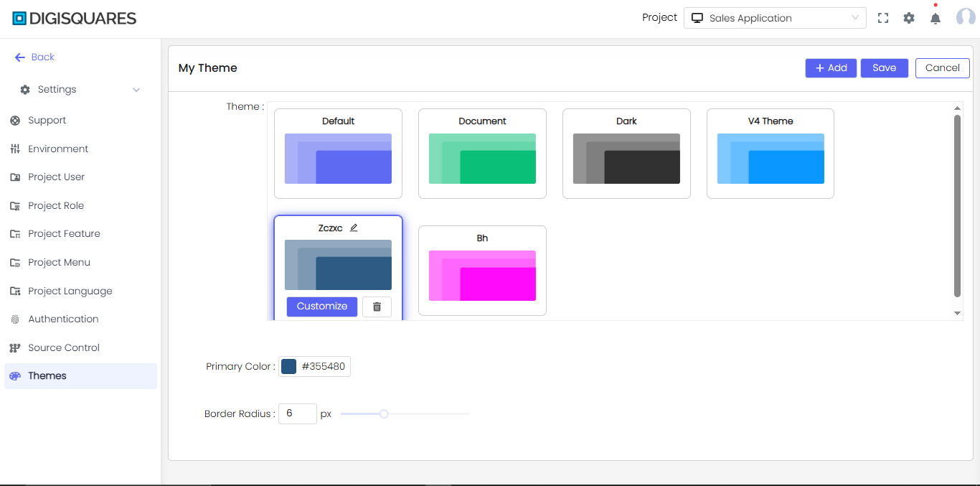The image size is (980, 486).
Task: Click the Border Radius slider handle
Action: (384, 414)
